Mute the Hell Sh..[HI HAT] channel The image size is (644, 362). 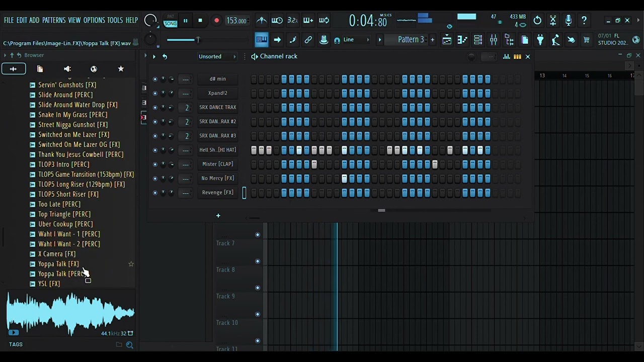pos(155,150)
